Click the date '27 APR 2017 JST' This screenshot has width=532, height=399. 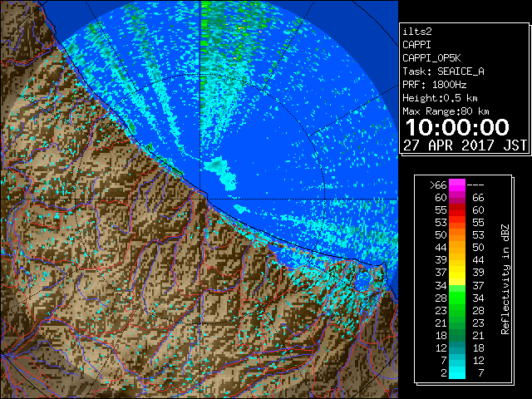coord(465,145)
